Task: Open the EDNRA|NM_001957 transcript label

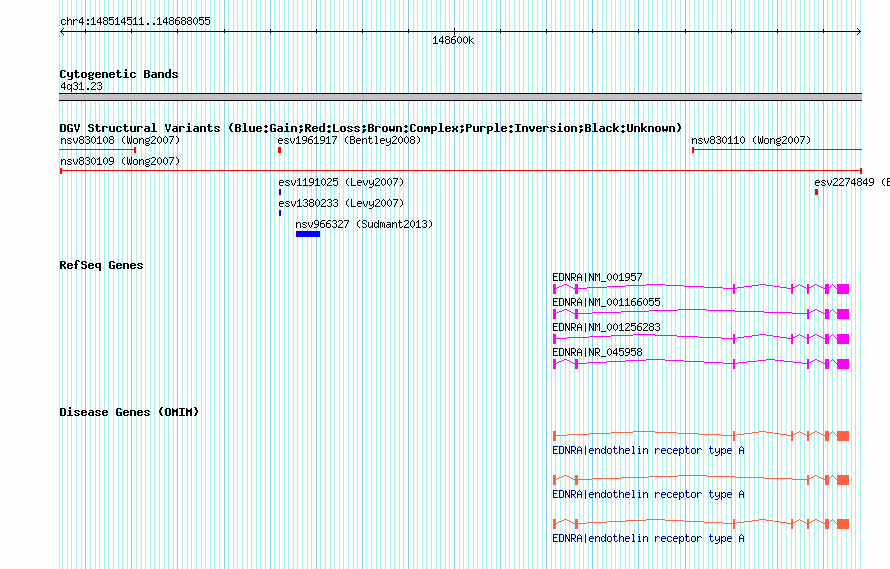Action: click(597, 277)
